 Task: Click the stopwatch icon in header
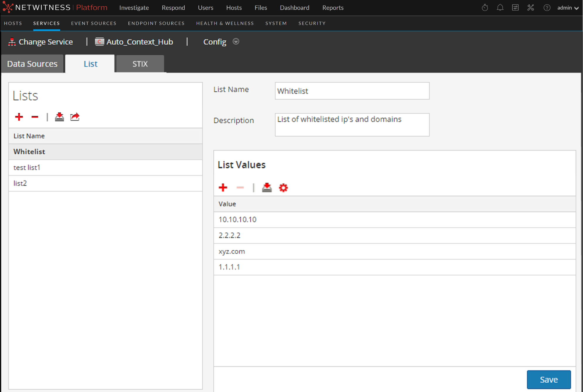tap(485, 8)
